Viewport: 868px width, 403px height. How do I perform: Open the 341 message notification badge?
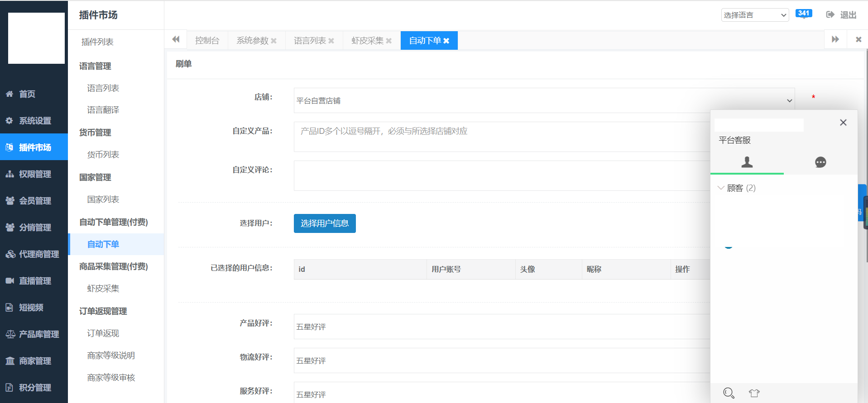click(x=804, y=14)
